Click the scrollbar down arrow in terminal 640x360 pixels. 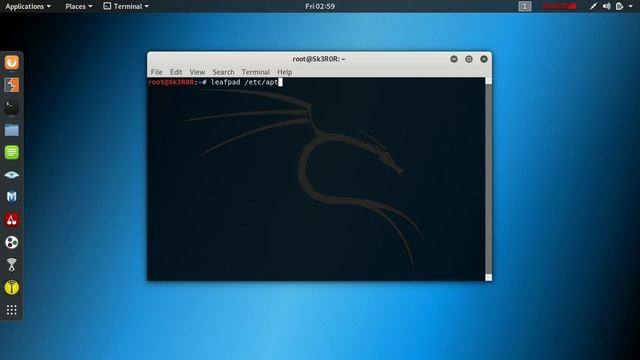click(x=489, y=278)
